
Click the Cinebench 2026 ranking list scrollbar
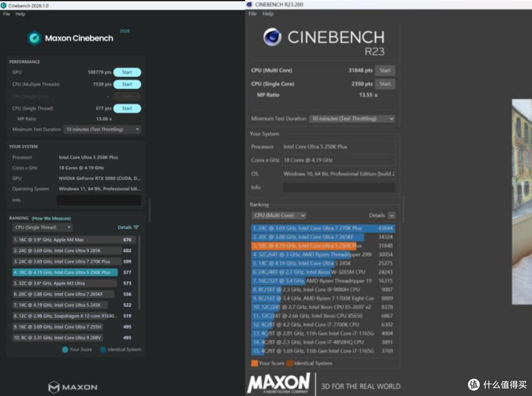click(139, 273)
